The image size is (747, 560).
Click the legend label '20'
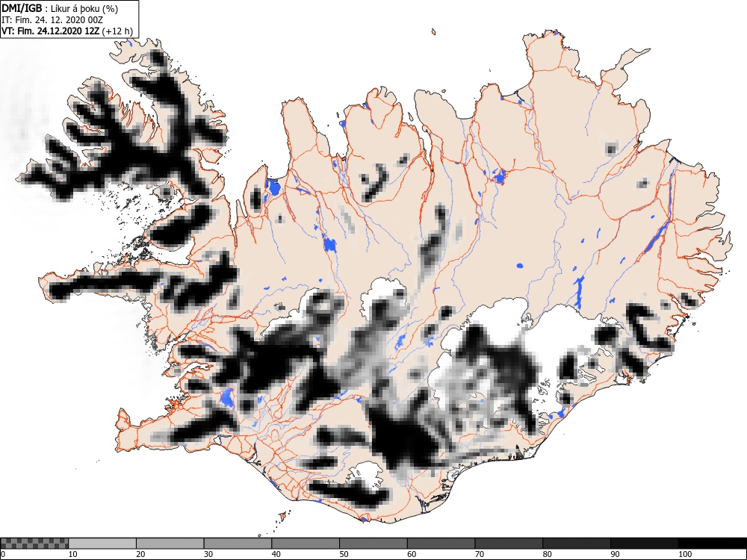coord(140,554)
